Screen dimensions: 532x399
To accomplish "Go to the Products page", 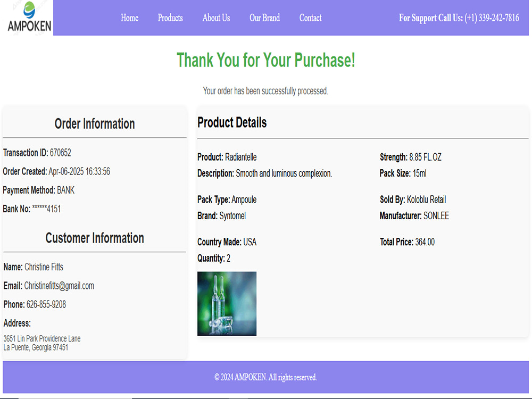I will click(170, 18).
